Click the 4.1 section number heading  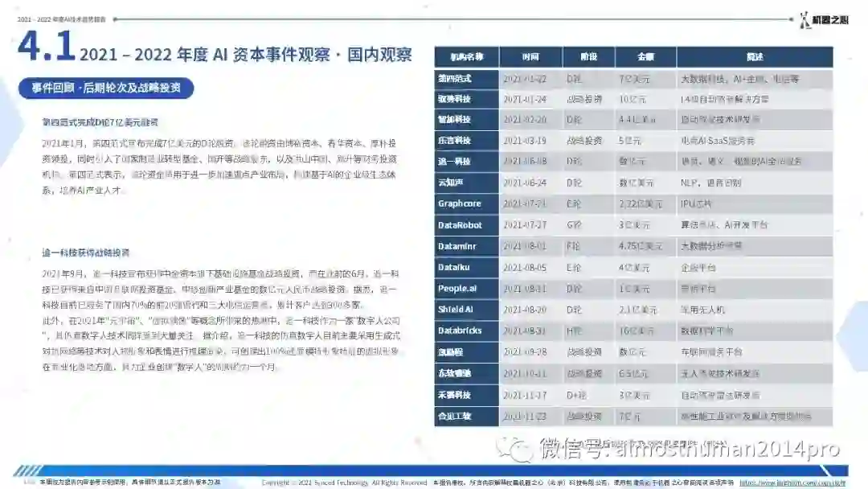pos(47,45)
